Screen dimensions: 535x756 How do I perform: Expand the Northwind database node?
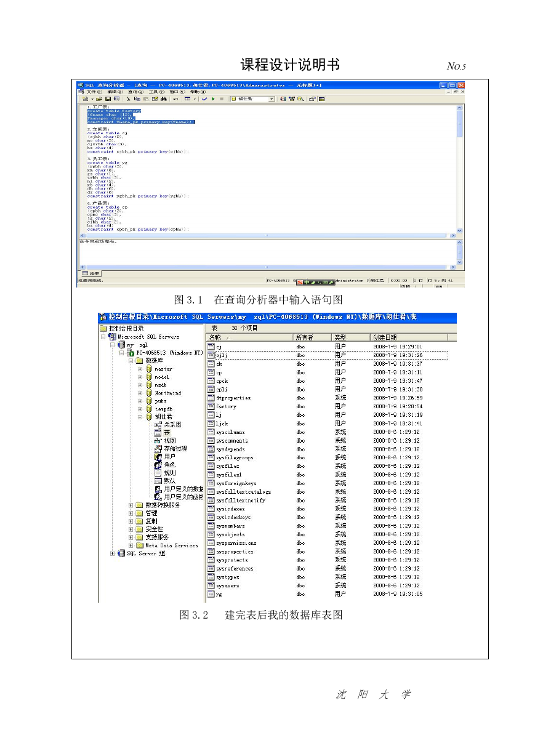click(140, 393)
